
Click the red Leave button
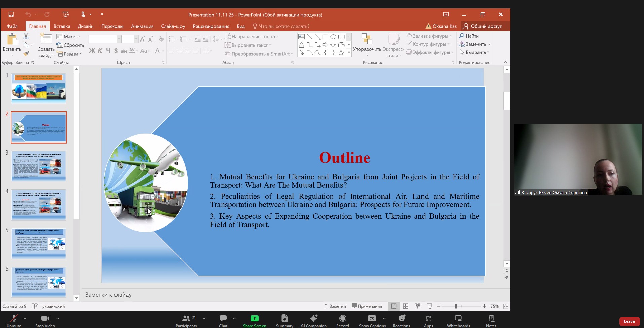pyautogui.click(x=629, y=321)
